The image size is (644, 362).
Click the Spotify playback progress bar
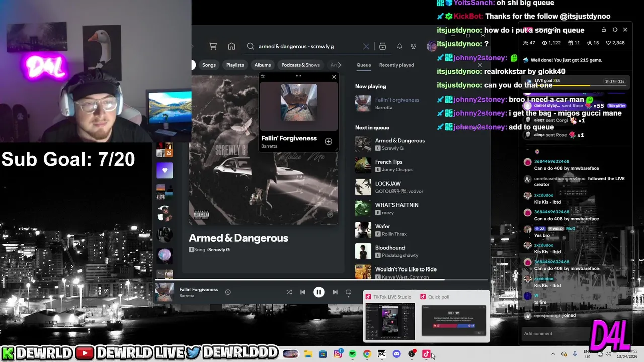pos(321,280)
